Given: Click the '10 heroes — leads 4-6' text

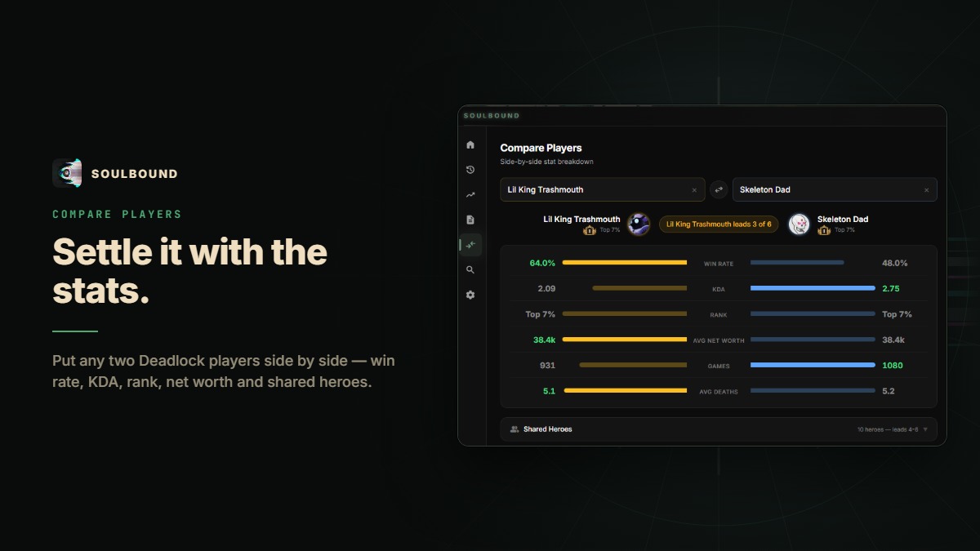Looking at the screenshot, I should [x=888, y=429].
